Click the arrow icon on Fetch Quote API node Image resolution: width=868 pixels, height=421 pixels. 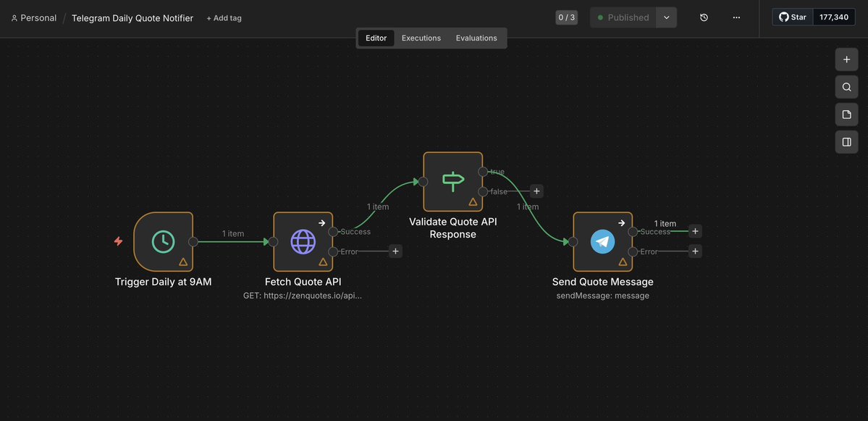tap(321, 222)
